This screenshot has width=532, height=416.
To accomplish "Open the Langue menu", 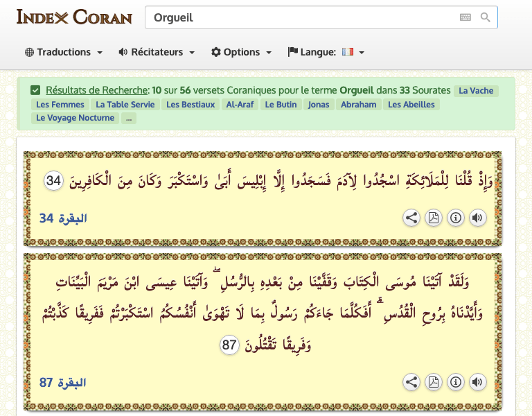I will point(326,52).
